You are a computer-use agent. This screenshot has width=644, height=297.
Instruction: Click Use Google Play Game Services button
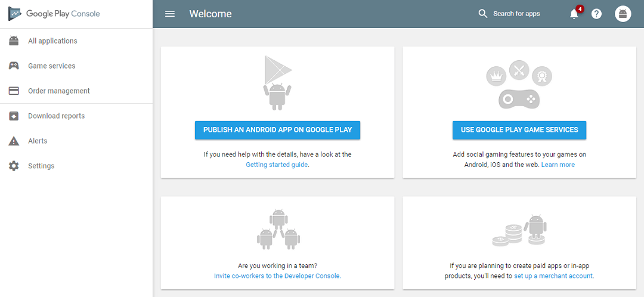click(x=519, y=130)
